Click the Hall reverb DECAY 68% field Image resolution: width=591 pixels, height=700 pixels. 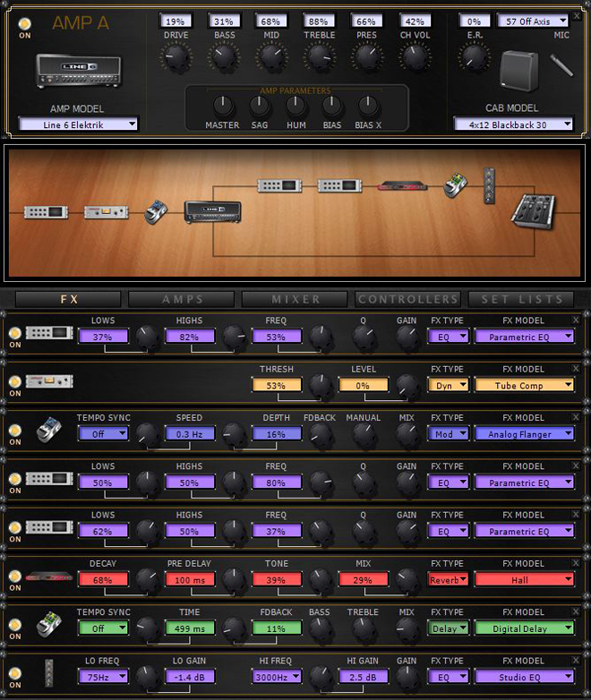click(x=103, y=580)
